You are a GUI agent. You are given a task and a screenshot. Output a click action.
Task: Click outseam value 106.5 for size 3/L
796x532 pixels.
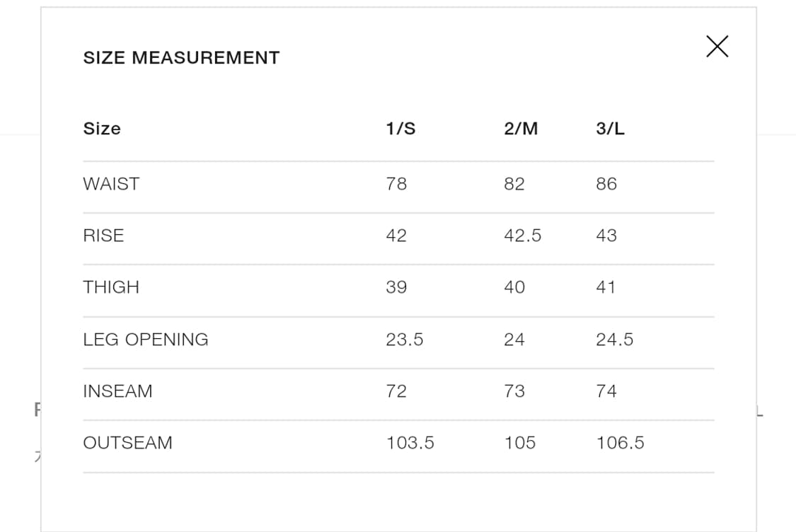point(620,443)
